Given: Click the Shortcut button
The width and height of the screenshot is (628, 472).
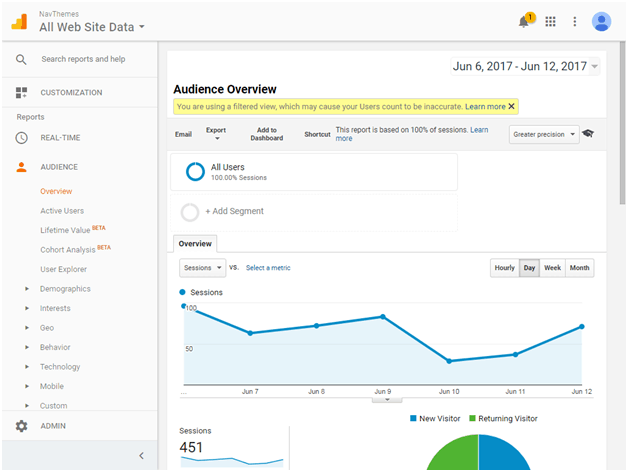Looking at the screenshot, I should [x=317, y=134].
